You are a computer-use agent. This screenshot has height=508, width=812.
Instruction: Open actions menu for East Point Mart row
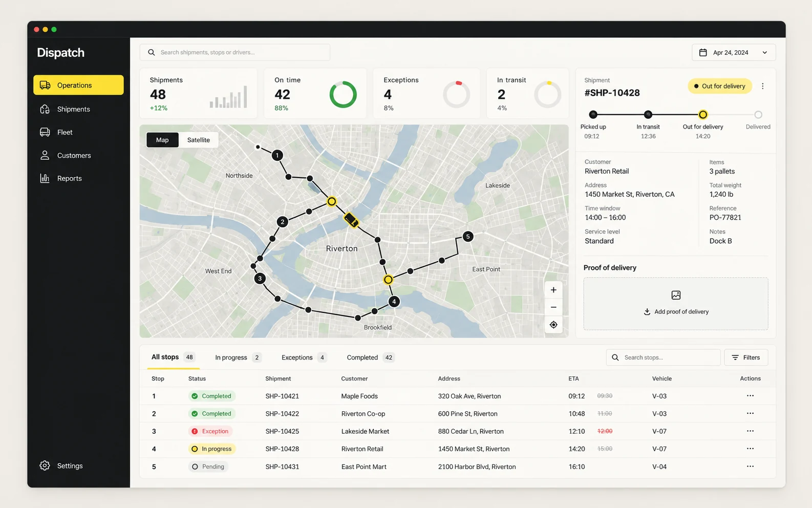pyautogui.click(x=750, y=467)
